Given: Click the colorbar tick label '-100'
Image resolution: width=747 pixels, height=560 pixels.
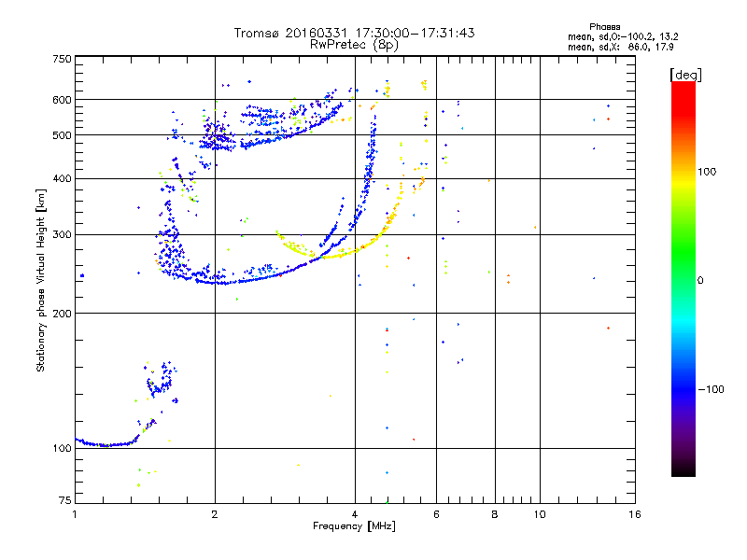Looking at the screenshot, I should click(x=711, y=389).
